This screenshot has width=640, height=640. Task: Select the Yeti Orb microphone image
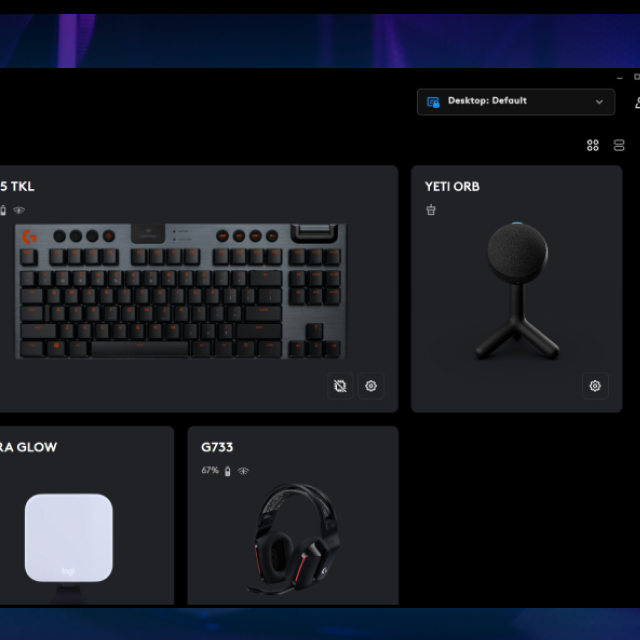tap(517, 290)
